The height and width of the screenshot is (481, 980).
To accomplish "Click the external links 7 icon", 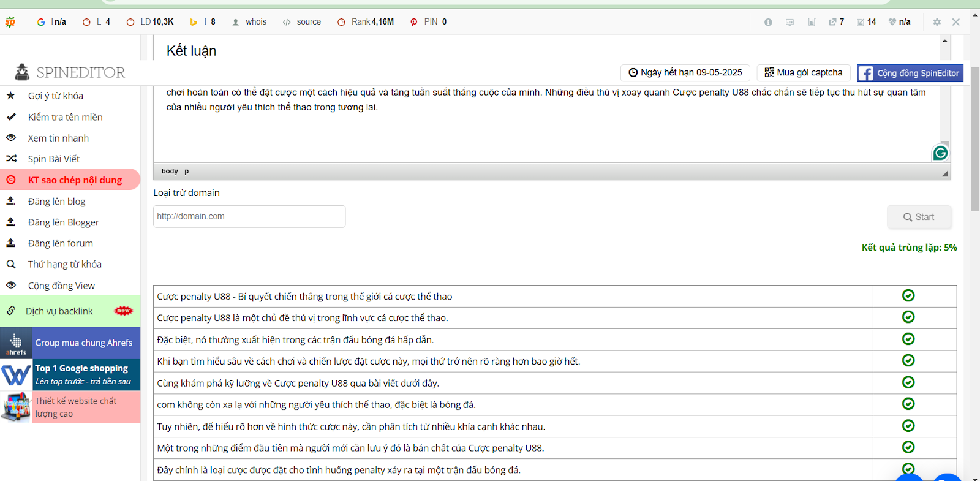I will (837, 22).
